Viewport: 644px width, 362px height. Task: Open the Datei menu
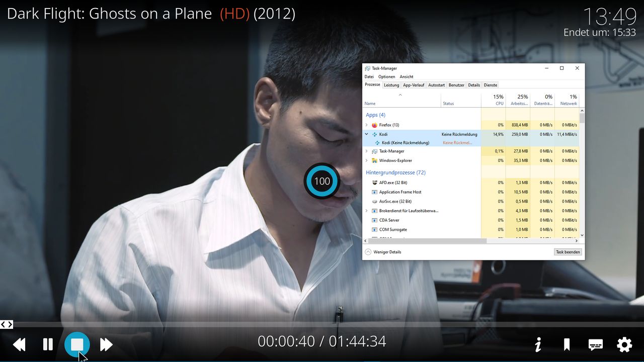coord(369,77)
